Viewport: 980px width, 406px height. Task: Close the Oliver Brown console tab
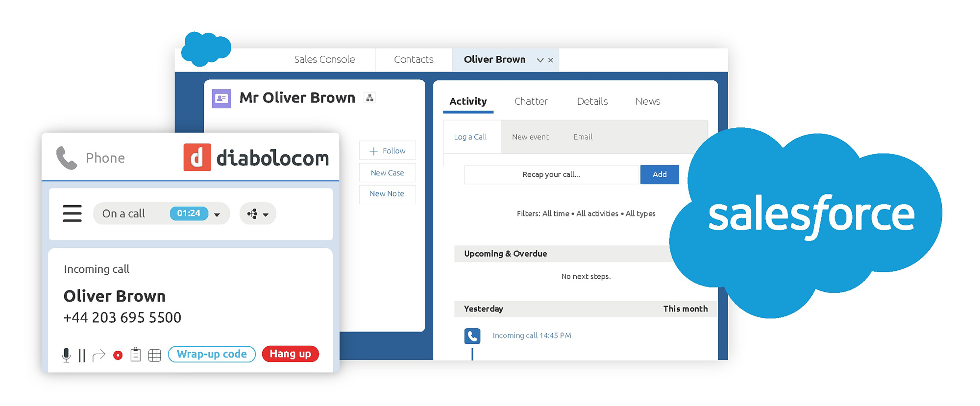pos(551,60)
